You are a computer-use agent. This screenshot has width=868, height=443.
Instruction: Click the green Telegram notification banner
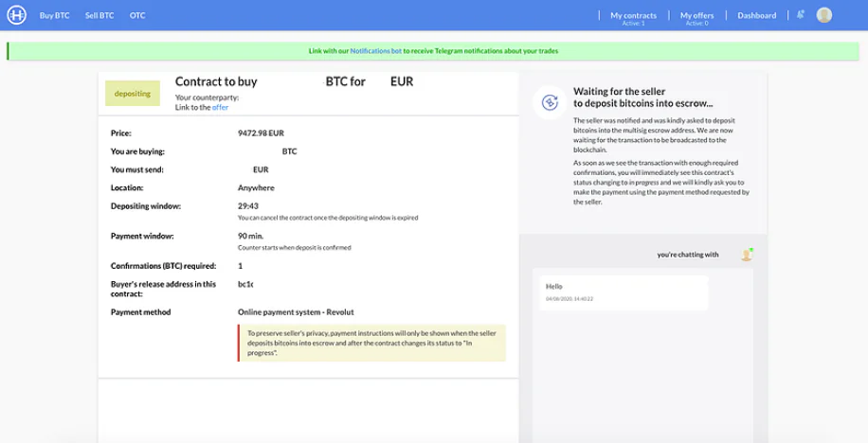click(x=433, y=51)
